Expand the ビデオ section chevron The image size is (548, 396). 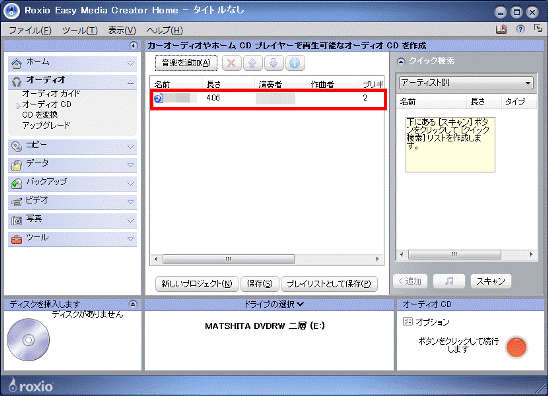coord(130,202)
